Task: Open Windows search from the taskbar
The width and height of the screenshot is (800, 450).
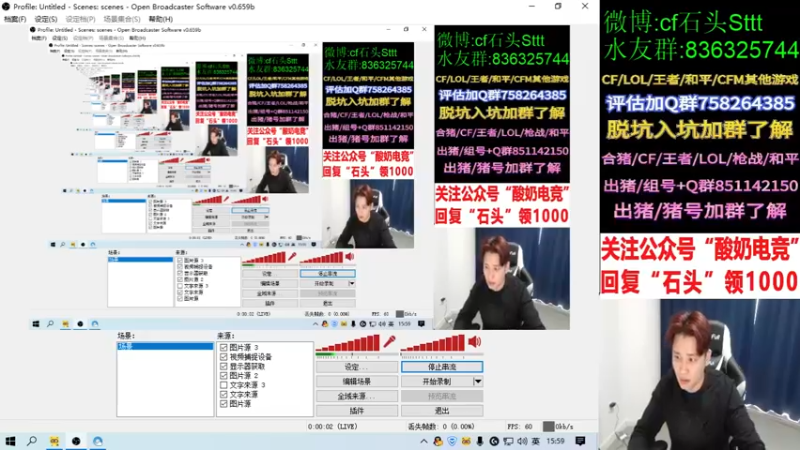Action: click(x=32, y=441)
